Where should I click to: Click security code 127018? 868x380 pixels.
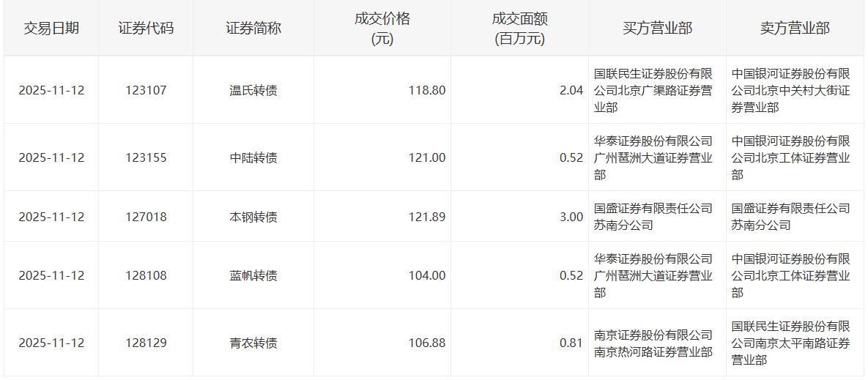(x=146, y=217)
